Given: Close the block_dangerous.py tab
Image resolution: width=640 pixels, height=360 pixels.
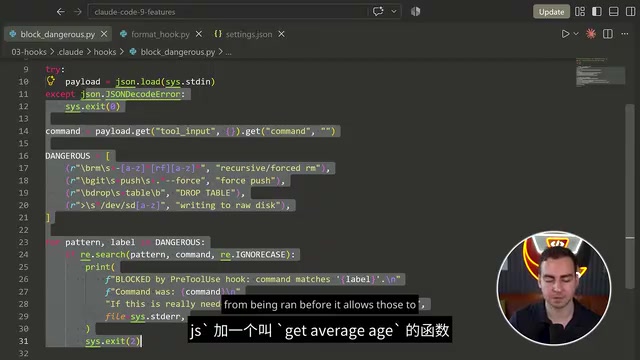Looking at the screenshot, I should [104, 34].
